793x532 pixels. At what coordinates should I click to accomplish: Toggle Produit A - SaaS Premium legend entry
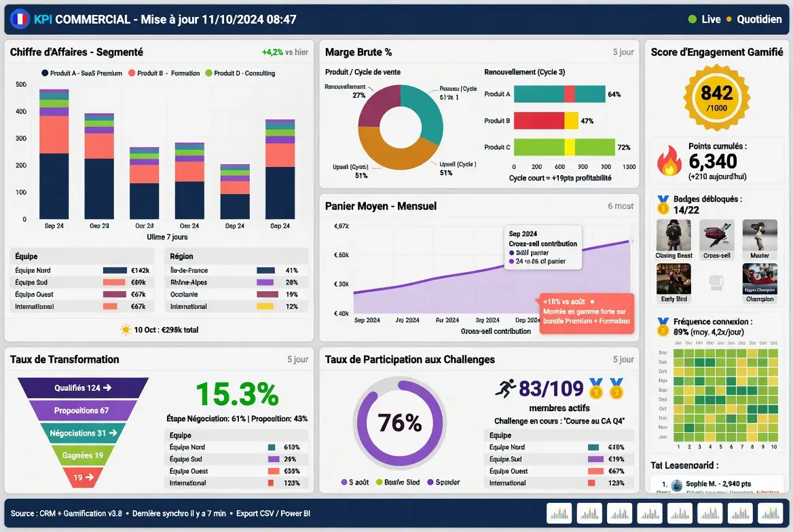[x=81, y=73]
